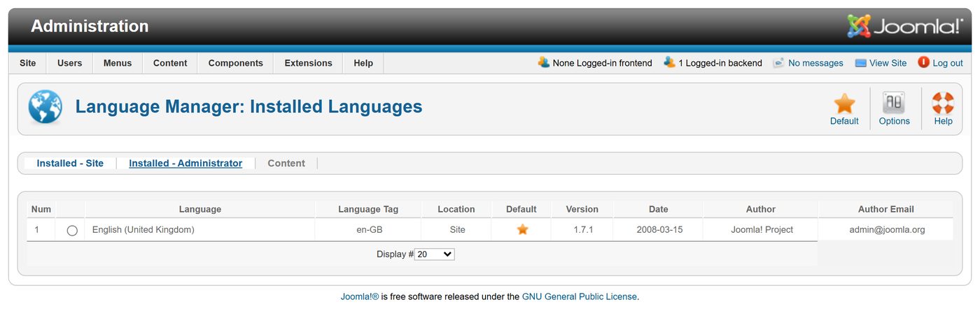Click the Default star toolbar icon
This screenshot has width=980, height=316.
[x=844, y=103]
